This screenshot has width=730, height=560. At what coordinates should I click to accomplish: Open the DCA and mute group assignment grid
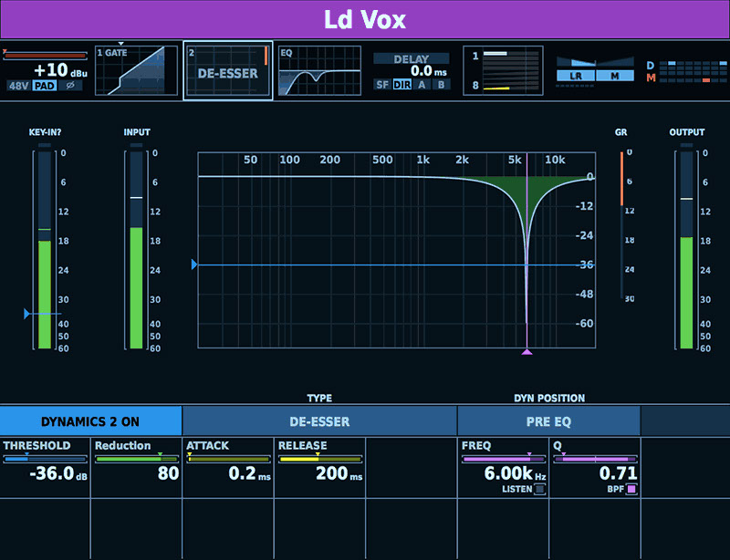pos(683,72)
